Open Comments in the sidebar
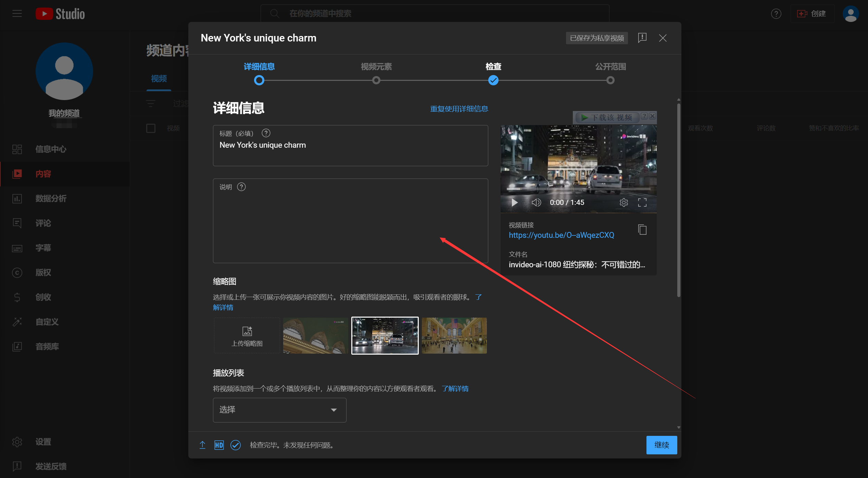 [65, 223]
